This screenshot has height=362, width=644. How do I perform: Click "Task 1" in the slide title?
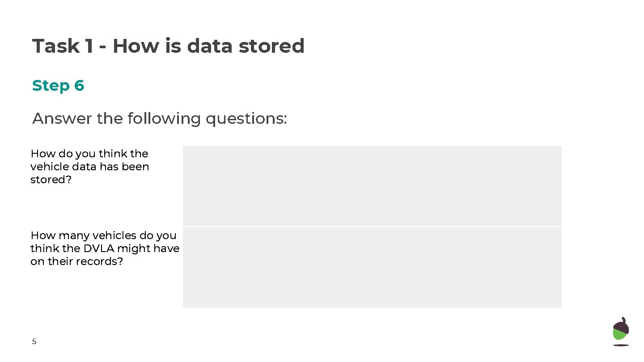pyautogui.click(x=63, y=46)
